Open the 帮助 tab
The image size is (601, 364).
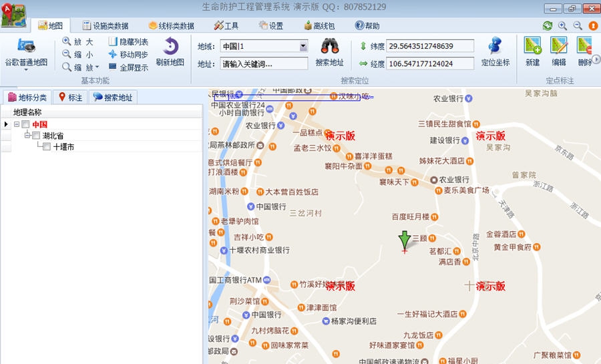tap(367, 25)
